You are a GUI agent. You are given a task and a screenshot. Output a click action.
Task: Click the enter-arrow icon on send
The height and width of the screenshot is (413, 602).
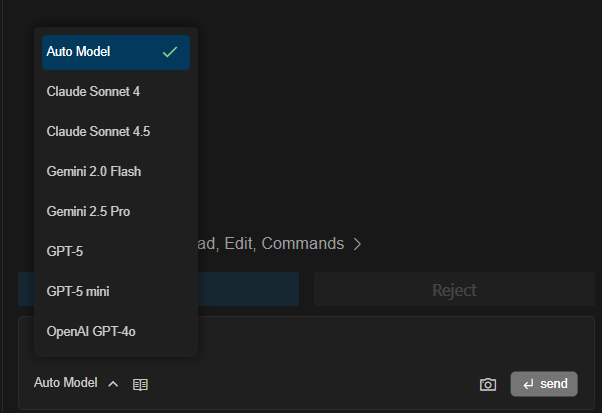point(529,384)
